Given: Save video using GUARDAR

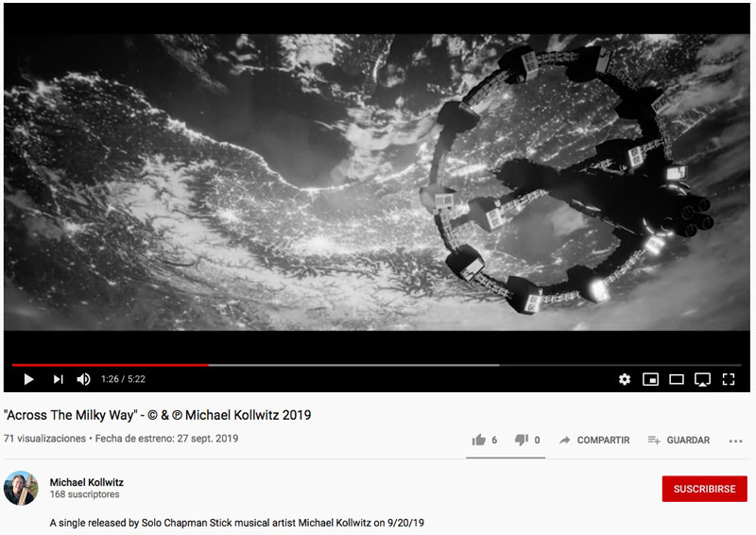Looking at the screenshot, I should (679, 440).
